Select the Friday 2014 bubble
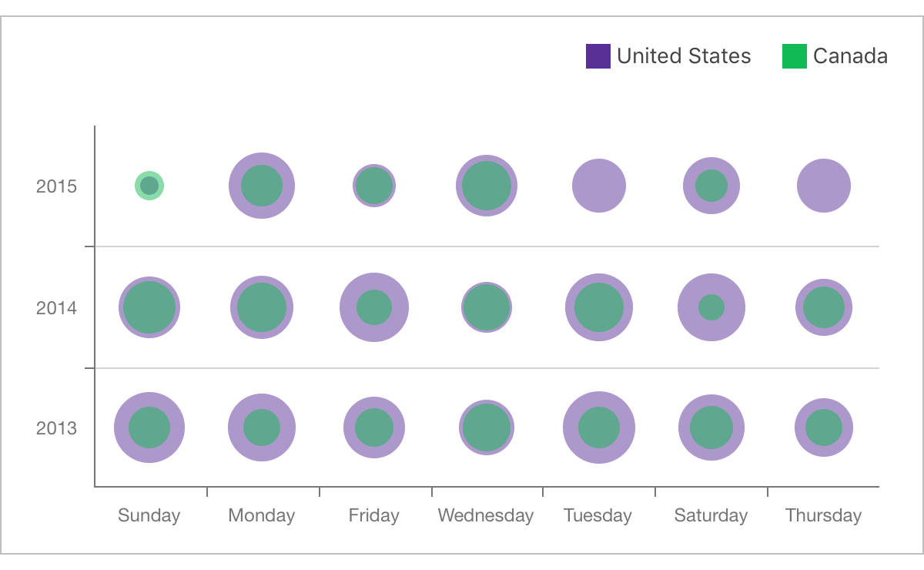This screenshot has height=570, width=924. [x=374, y=307]
